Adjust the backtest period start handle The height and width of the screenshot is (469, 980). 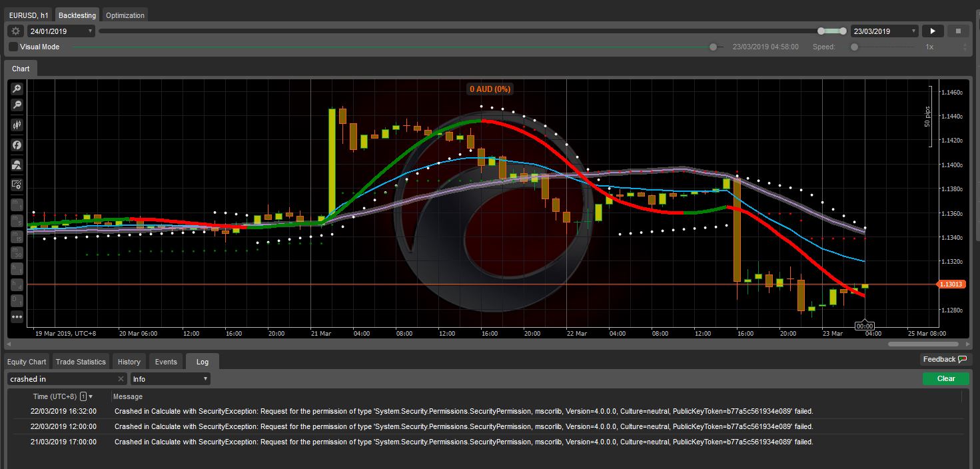coord(821,31)
